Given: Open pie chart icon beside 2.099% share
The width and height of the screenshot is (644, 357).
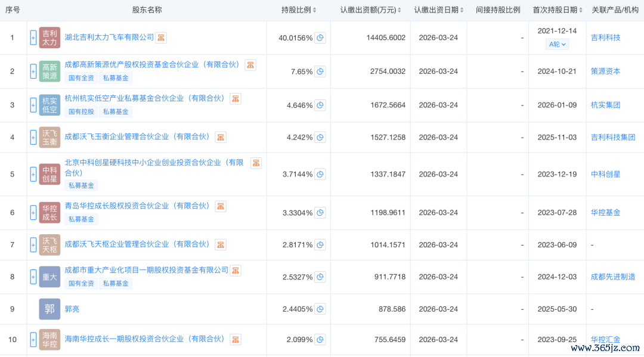Looking at the screenshot, I should click(x=320, y=339).
